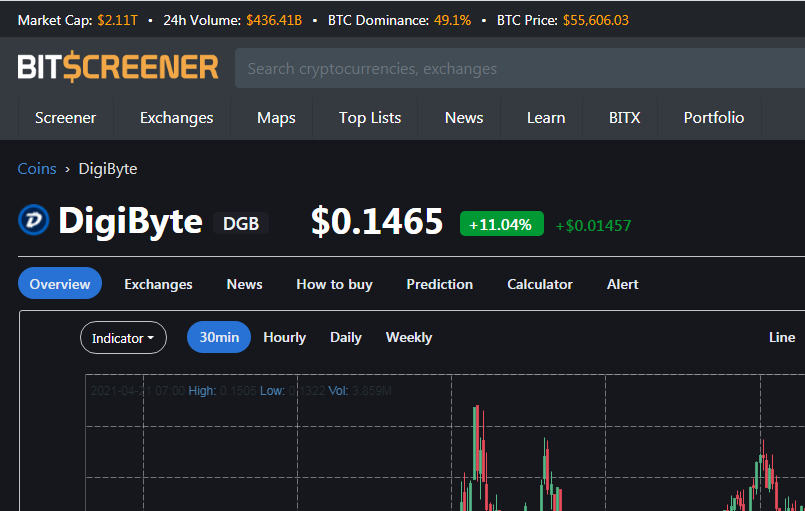Screen dimensions: 805x511
Task: Click the +$0.01457 price change
Action: [593, 225]
